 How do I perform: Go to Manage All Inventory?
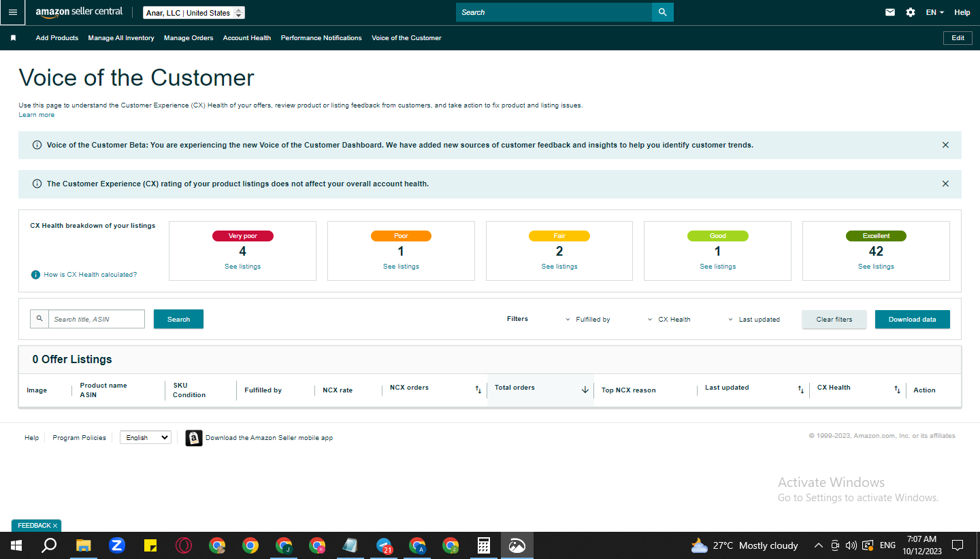click(121, 38)
